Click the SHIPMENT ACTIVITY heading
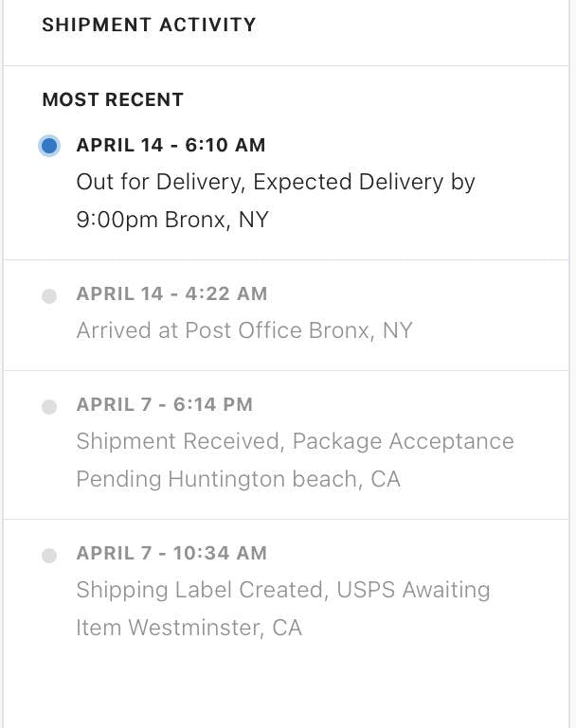The height and width of the screenshot is (728, 576). 149,25
